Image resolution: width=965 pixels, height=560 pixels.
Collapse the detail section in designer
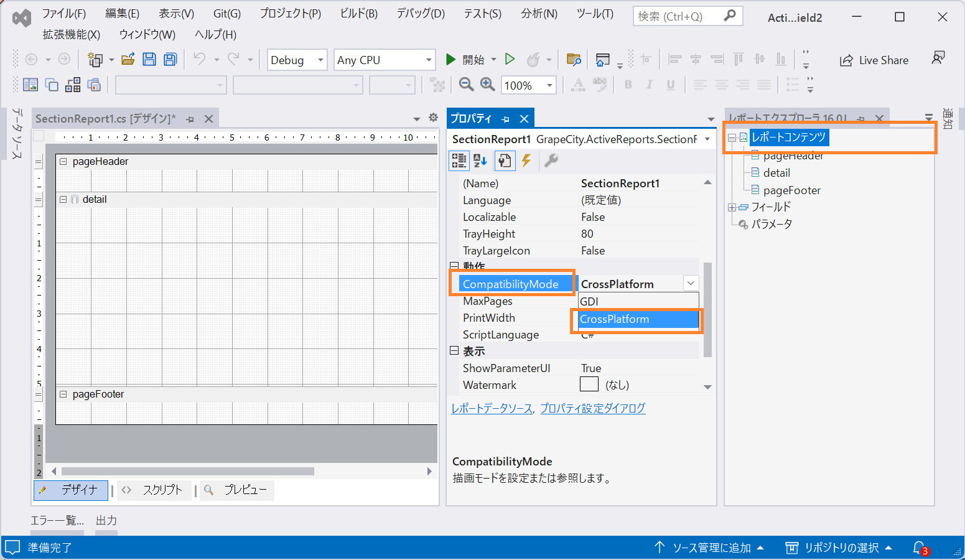click(63, 199)
